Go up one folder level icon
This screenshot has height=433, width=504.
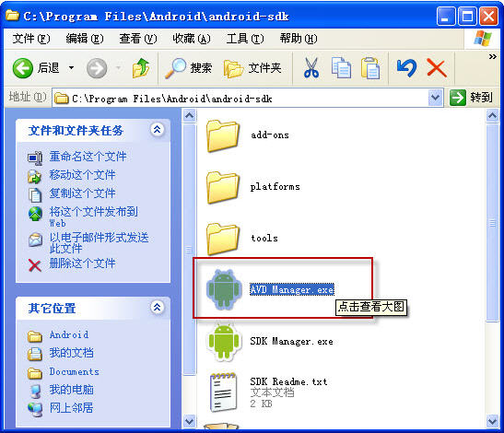141,68
